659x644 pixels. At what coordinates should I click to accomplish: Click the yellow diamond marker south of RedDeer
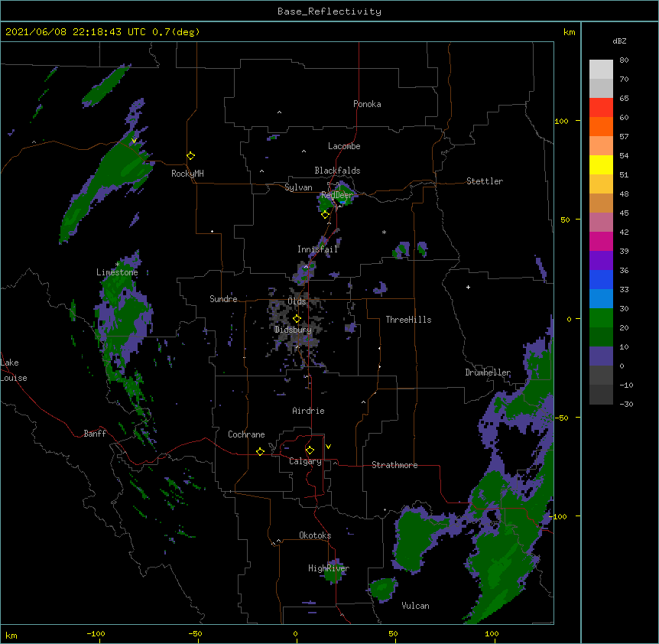[325, 215]
